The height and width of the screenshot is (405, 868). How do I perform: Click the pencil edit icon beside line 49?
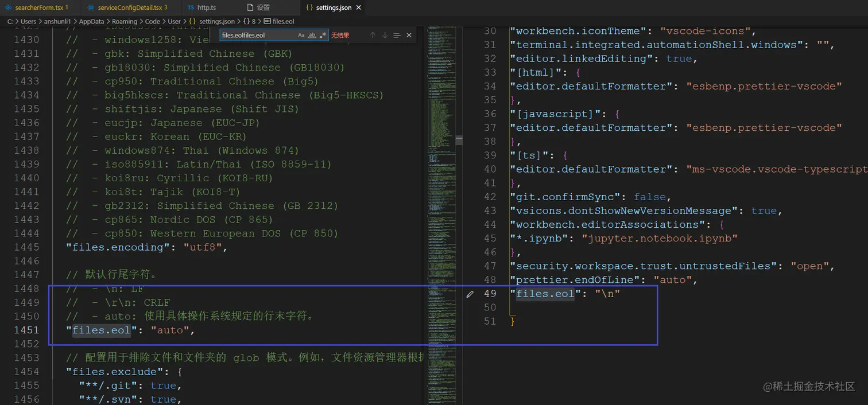pos(470,294)
